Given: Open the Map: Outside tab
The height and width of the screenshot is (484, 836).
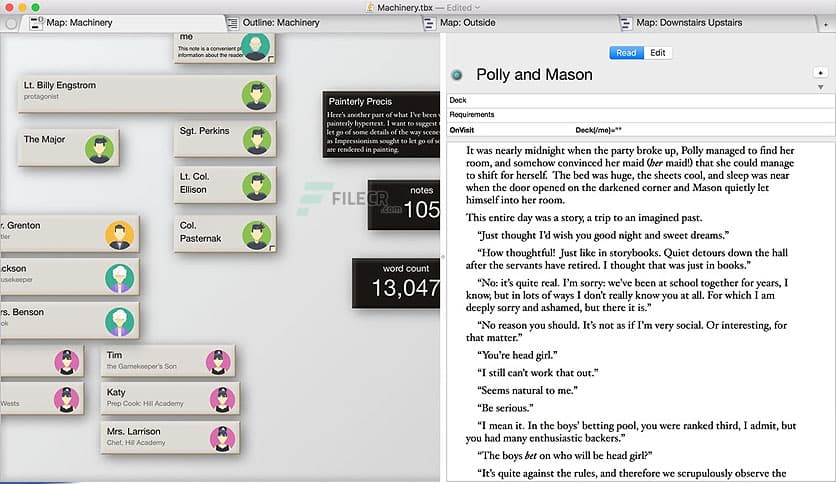Looking at the screenshot, I should click(x=518, y=23).
